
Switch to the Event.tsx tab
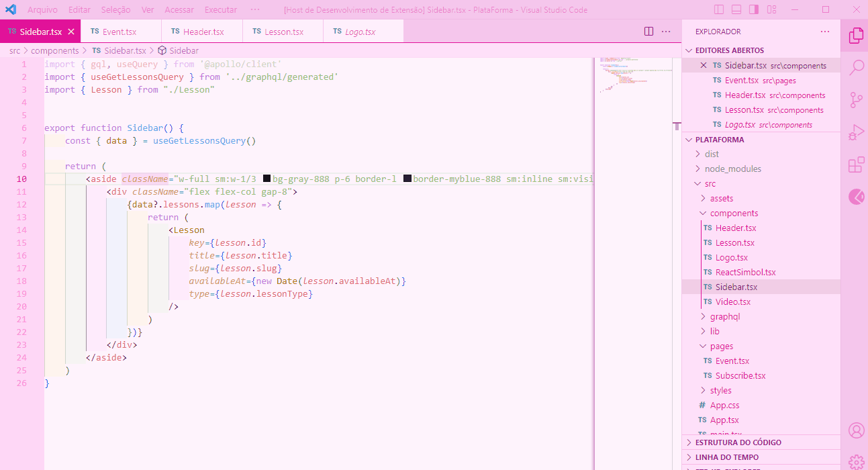pos(121,31)
